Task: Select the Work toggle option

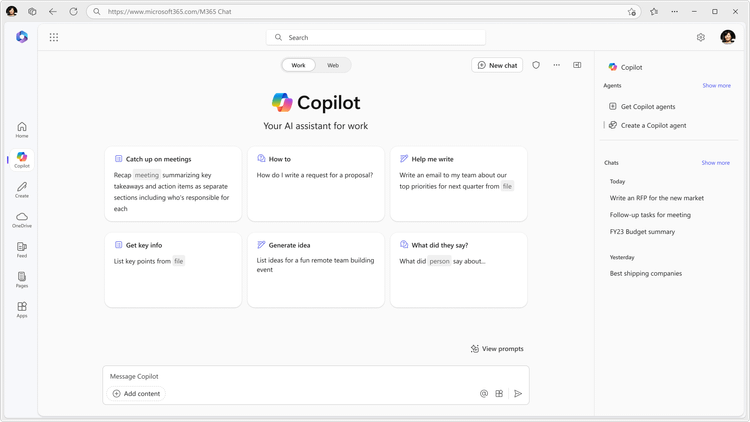Action: pyautogui.click(x=298, y=65)
